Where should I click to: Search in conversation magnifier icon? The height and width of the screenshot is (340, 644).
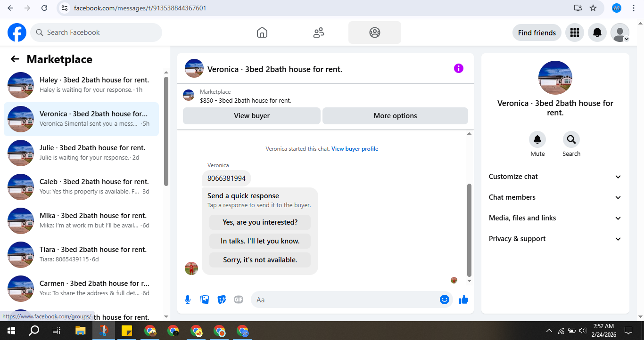pyautogui.click(x=571, y=139)
